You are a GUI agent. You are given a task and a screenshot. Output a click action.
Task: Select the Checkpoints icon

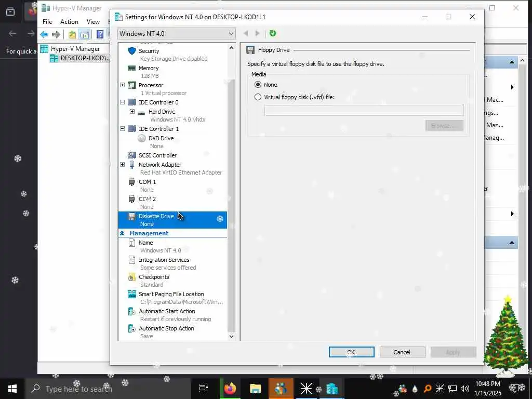click(131, 277)
